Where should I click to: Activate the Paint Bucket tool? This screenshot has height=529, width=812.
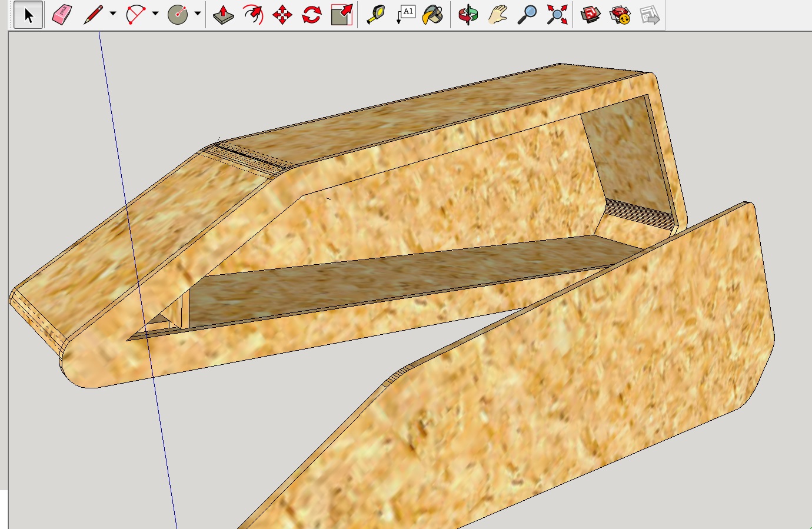point(433,15)
